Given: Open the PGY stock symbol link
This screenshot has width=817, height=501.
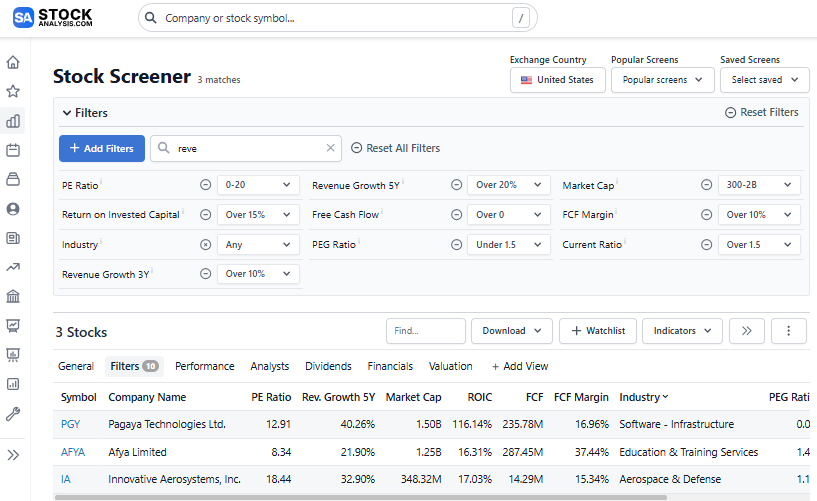Looking at the screenshot, I should pyautogui.click(x=70, y=424).
